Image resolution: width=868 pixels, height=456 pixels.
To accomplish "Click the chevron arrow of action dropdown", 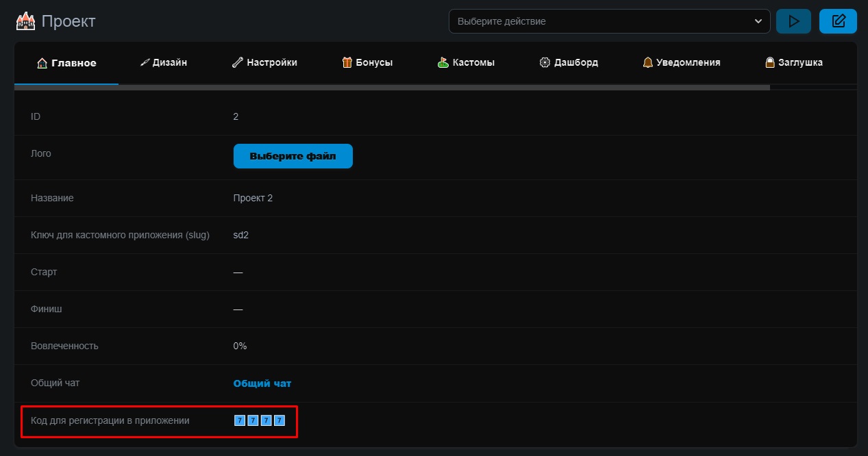I will click(758, 21).
